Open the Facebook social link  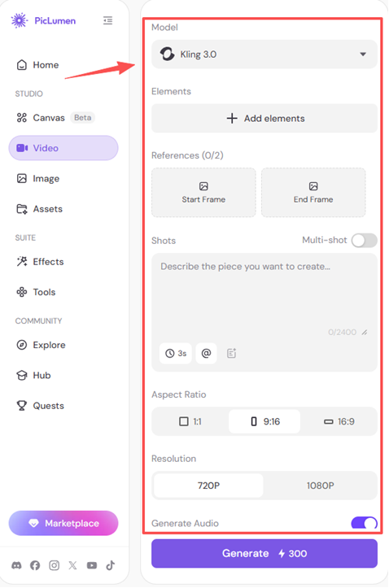(x=35, y=565)
